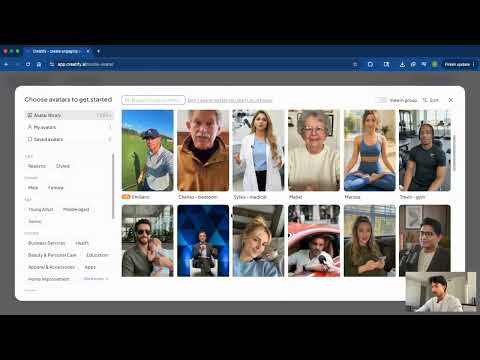Filter avatars by Male gender
Screen dimensions: 480x360
[33, 188]
